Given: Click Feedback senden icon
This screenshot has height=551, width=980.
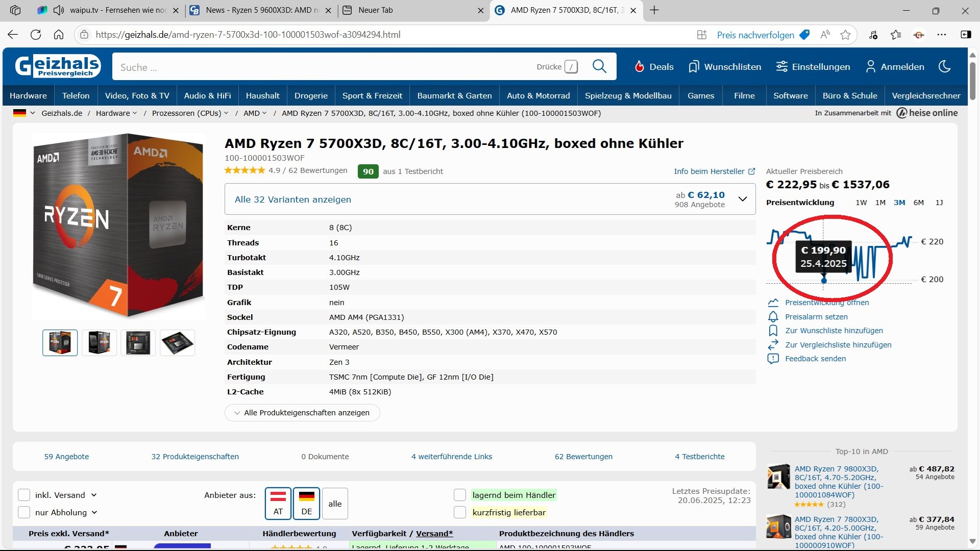Looking at the screenshot, I should [773, 359].
